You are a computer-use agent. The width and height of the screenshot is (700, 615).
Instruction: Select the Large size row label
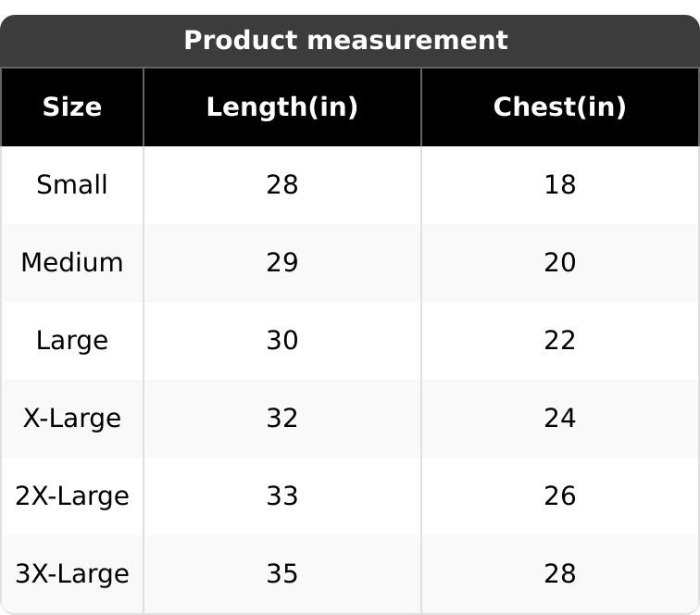click(x=72, y=341)
